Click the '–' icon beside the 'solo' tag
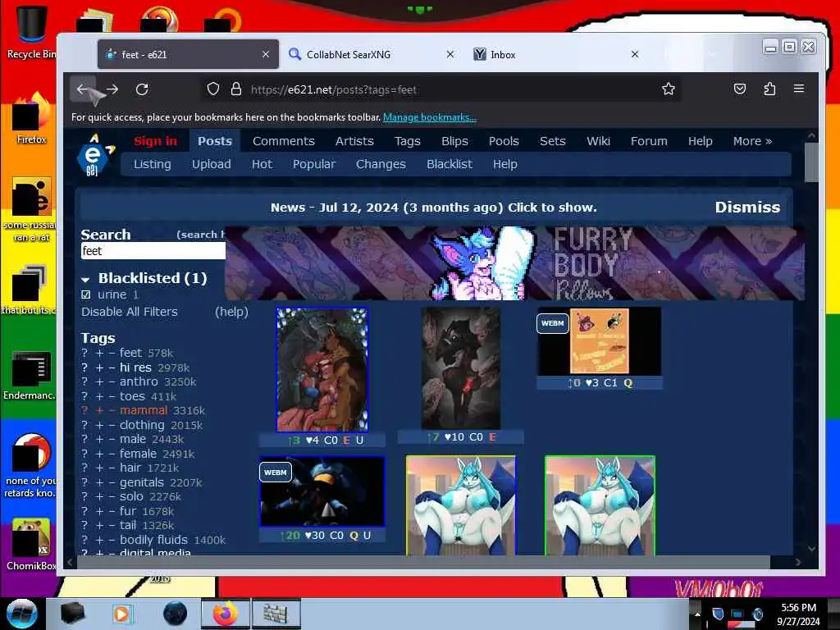This screenshot has width=840, height=630. coord(112,496)
